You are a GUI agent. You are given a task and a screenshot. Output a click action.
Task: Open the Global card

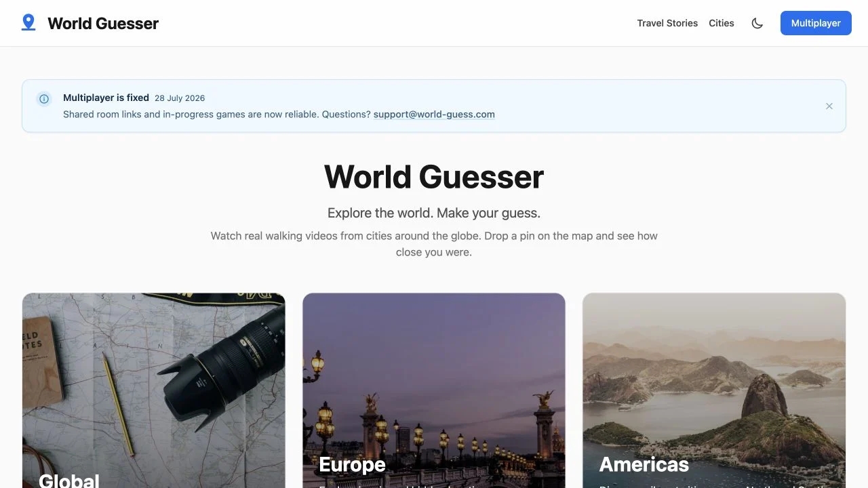[154, 390]
